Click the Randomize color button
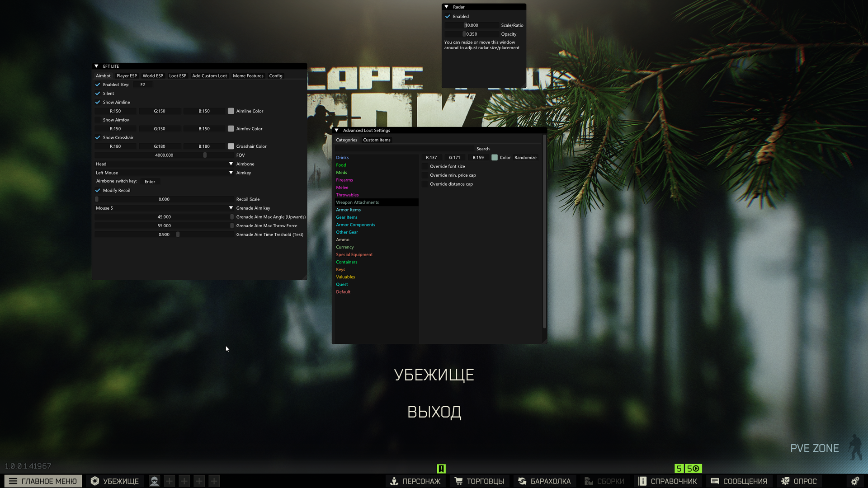The width and height of the screenshot is (868, 488). click(x=525, y=158)
